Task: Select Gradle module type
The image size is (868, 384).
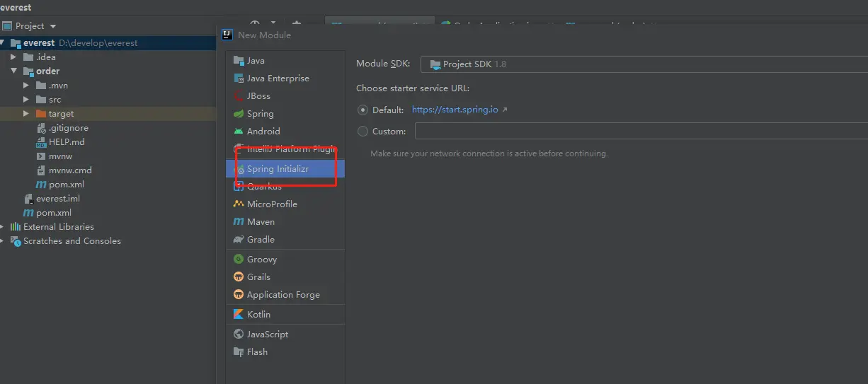Action: click(x=285, y=240)
